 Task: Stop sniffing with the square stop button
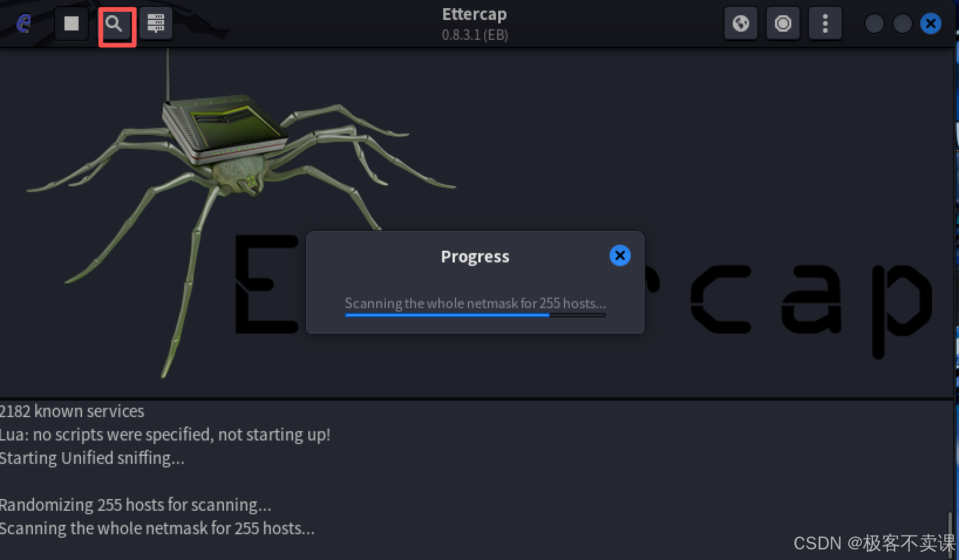coord(72,23)
